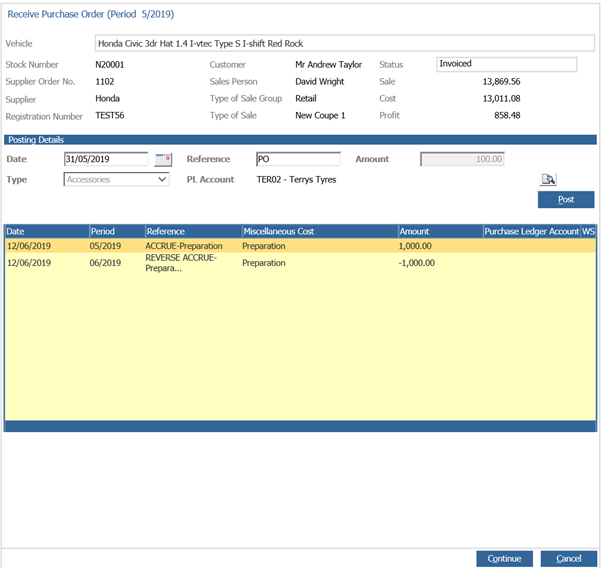Click the Cost value 13,011.08
602x568 pixels.
tap(501, 98)
